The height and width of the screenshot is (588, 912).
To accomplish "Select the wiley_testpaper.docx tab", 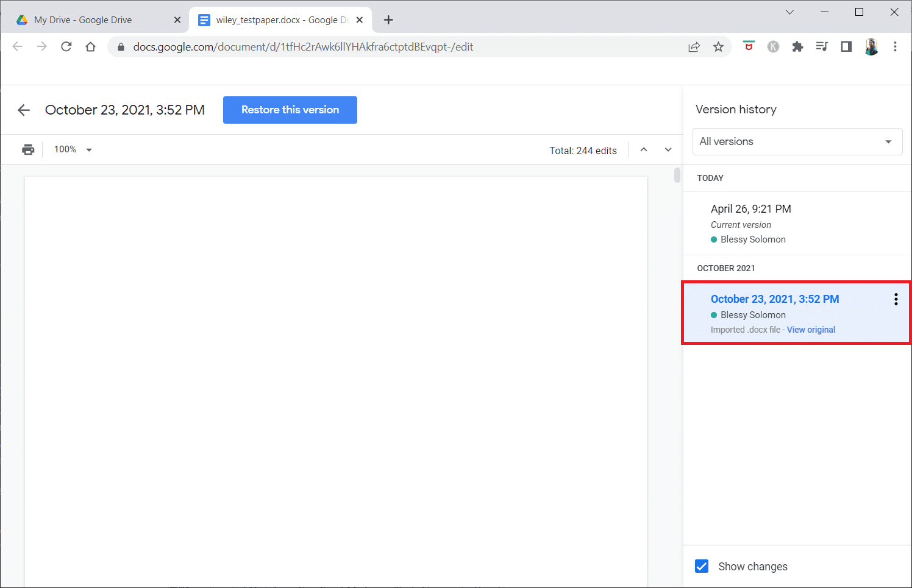I will [x=280, y=20].
